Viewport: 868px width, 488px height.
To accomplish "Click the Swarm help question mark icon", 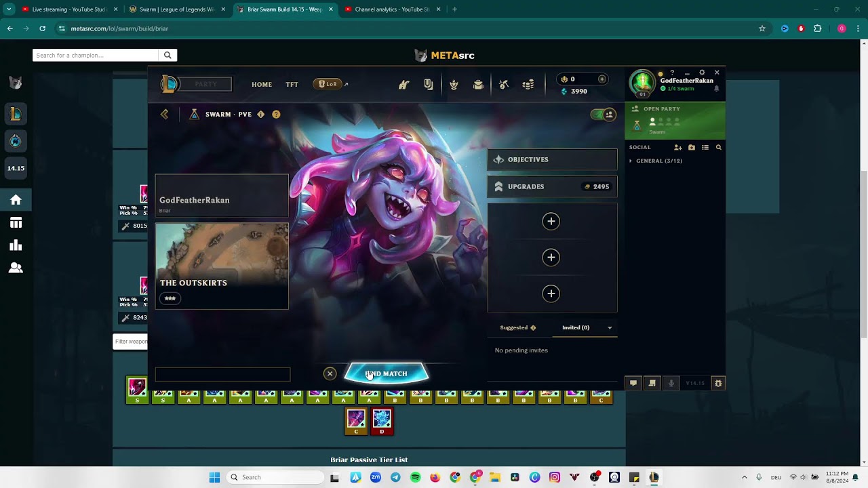I will pos(276,115).
